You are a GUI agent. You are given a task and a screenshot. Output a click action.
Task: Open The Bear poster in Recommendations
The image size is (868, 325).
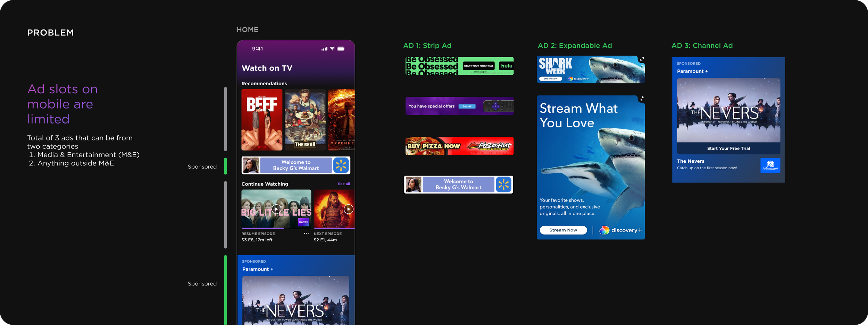click(305, 120)
